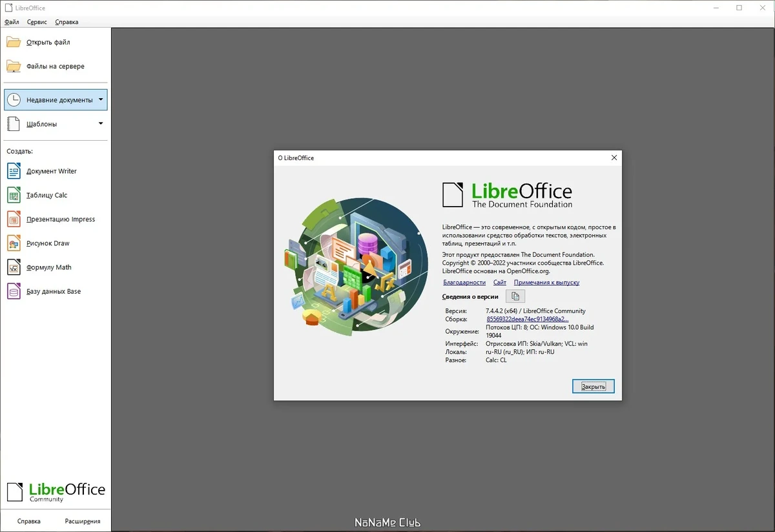Click the colorful About dialog illustration

[356, 266]
